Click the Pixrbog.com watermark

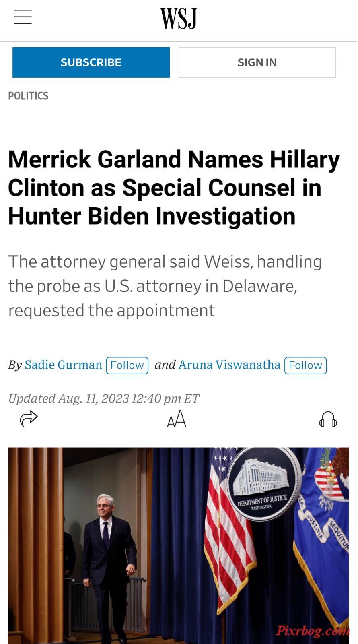click(312, 631)
